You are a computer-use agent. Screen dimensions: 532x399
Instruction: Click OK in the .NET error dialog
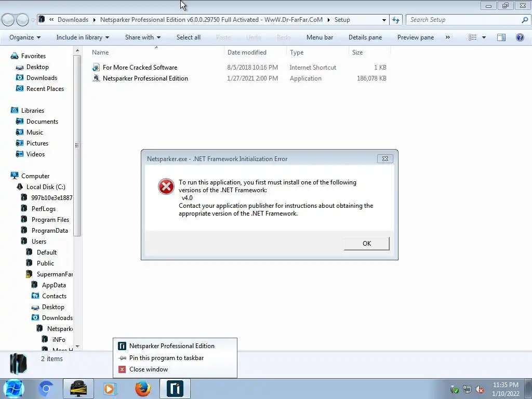[x=366, y=244]
